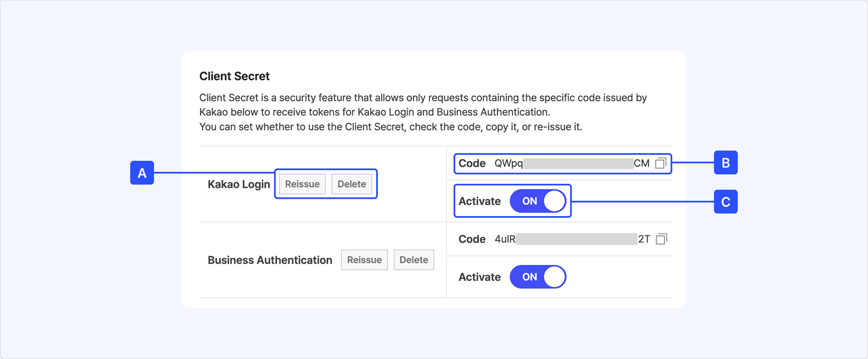Image resolution: width=868 pixels, height=359 pixels.
Task: Click the blue C annotation marker
Action: (725, 202)
